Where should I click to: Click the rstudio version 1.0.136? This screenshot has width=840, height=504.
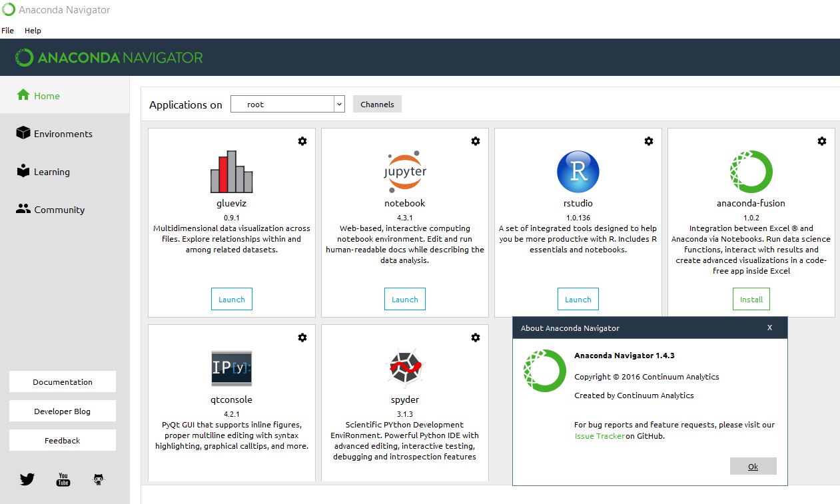578,218
